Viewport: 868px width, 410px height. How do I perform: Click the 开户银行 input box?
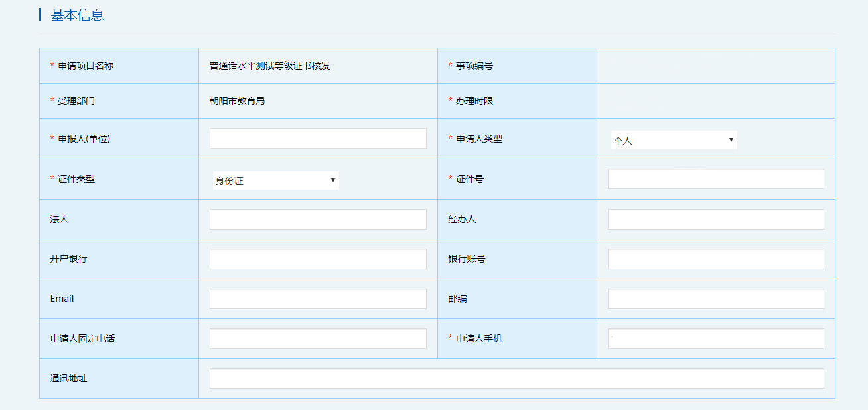[x=318, y=259]
